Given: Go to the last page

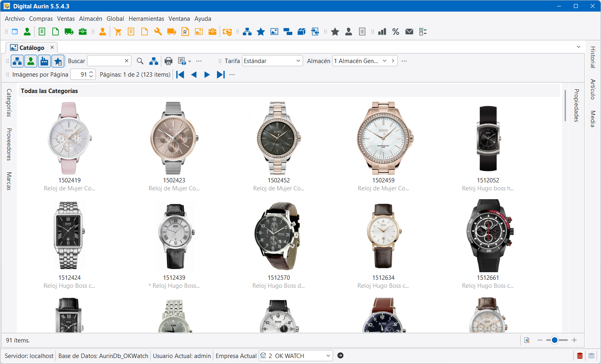Looking at the screenshot, I should pyautogui.click(x=220, y=75).
